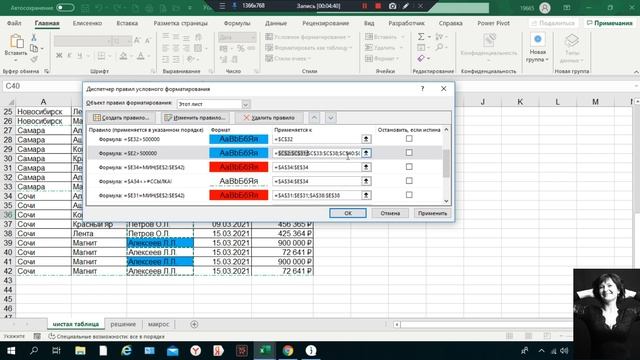Open the font color dropdown arrow
This screenshot has width=640, height=360.
click(149, 56)
